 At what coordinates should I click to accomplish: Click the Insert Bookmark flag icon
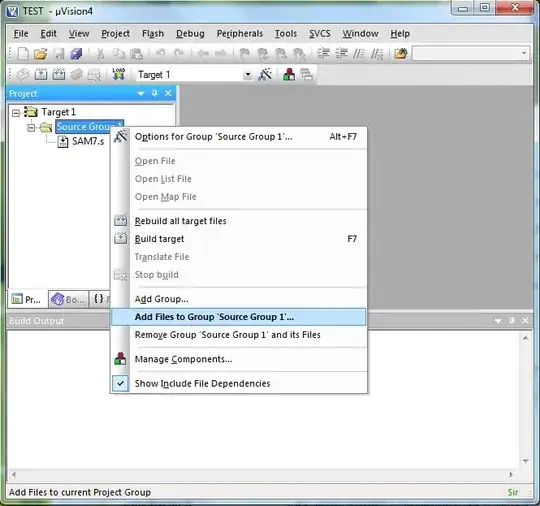click(244, 54)
